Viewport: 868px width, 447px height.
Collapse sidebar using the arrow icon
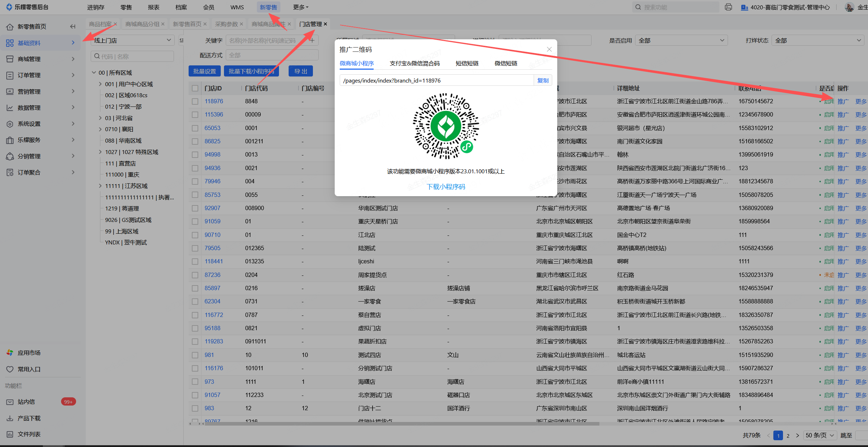(73, 26)
